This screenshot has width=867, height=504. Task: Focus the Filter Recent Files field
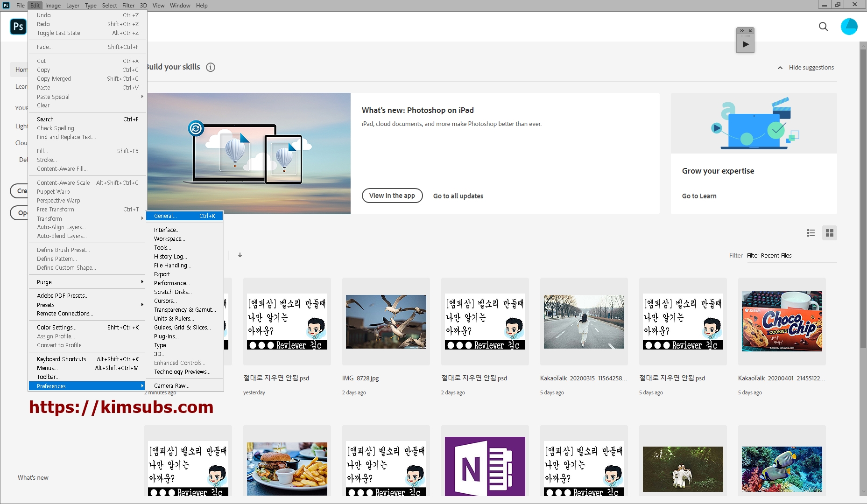pos(791,256)
